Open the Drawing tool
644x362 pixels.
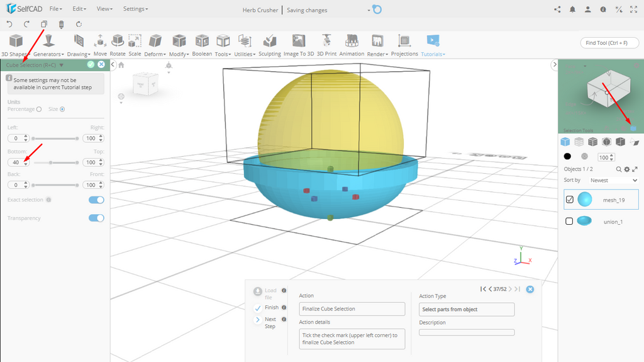(x=79, y=45)
